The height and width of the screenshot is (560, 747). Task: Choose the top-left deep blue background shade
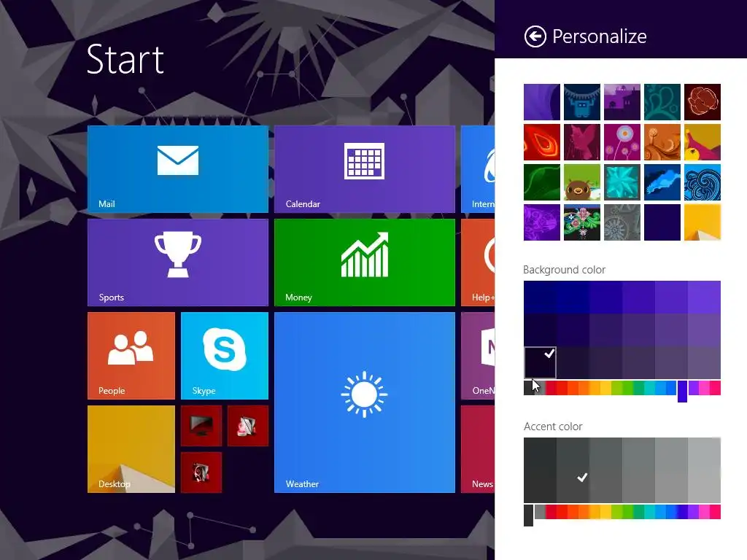(x=540, y=297)
